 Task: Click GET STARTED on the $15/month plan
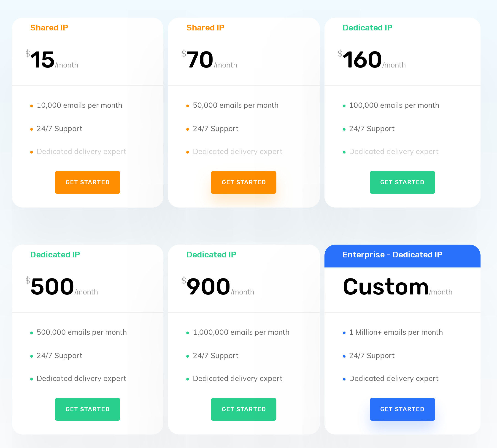(87, 182)
